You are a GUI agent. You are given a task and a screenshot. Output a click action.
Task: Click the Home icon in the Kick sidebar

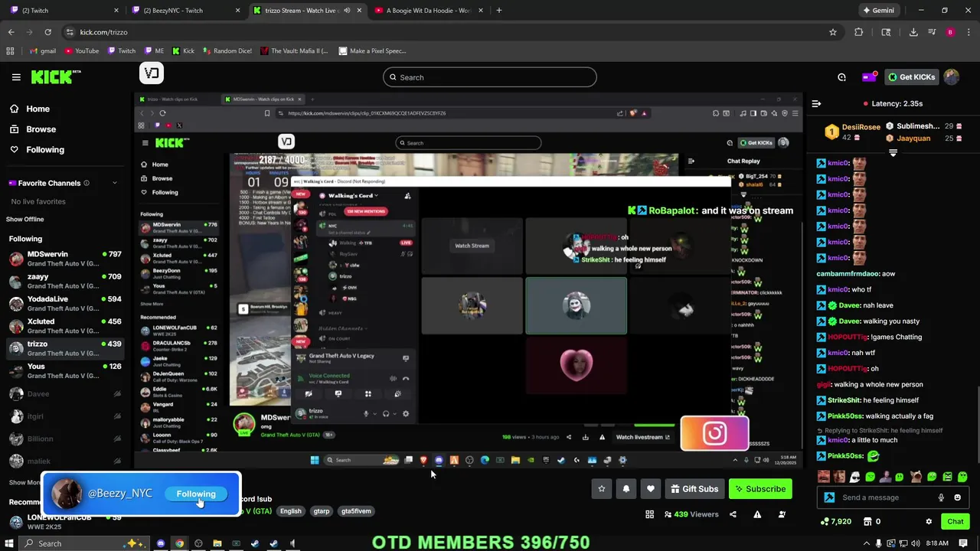pos(15,109)
